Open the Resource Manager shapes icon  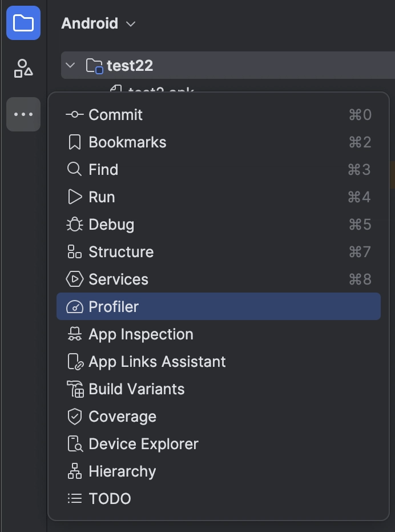23,69
